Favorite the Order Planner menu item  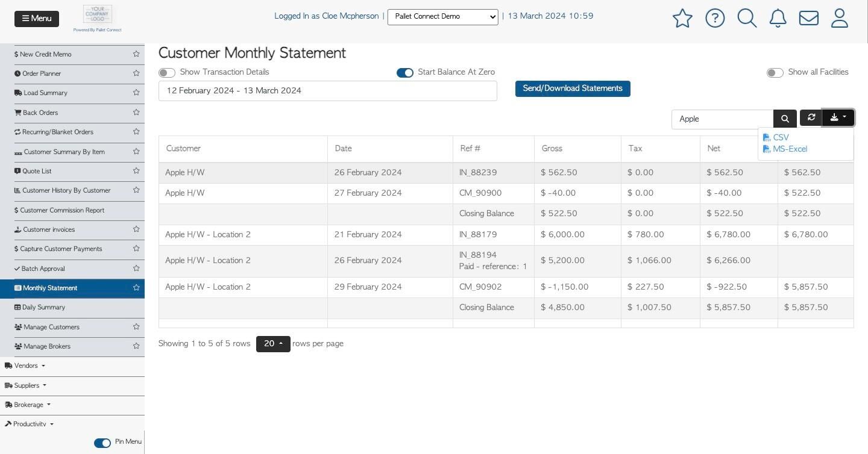click(136, 73)
